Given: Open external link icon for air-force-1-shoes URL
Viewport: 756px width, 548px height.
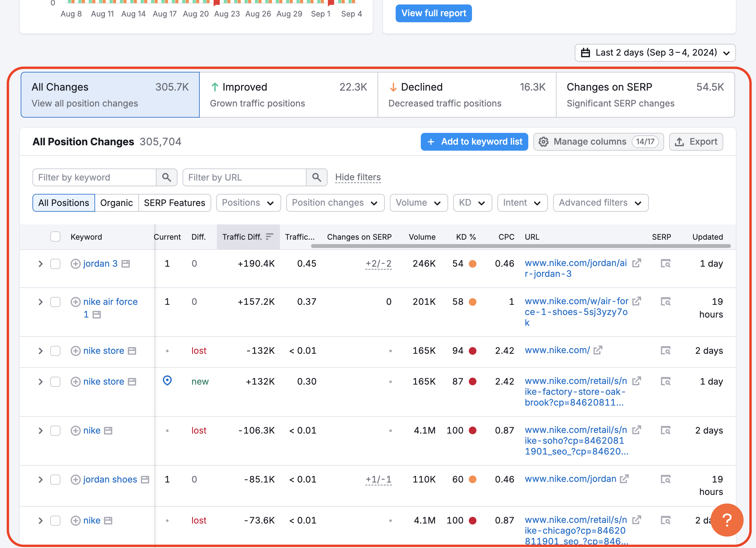Looking at the screenshot, I should pos(637,301).
